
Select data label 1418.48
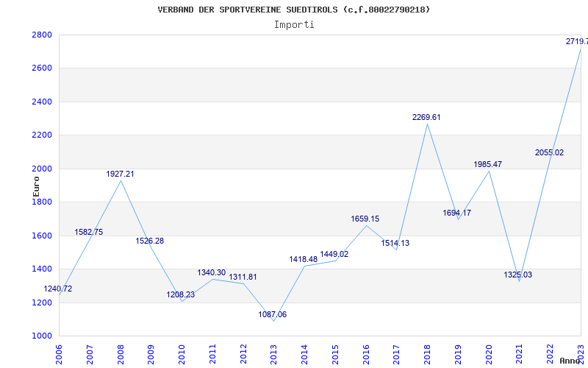coord(304,259)
